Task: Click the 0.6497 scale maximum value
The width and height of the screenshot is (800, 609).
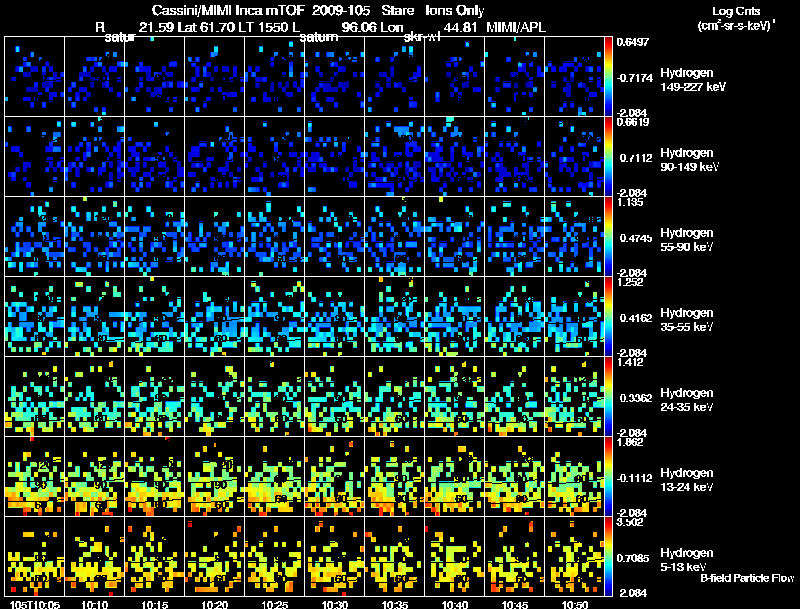Action: click(x=633, y=42)
